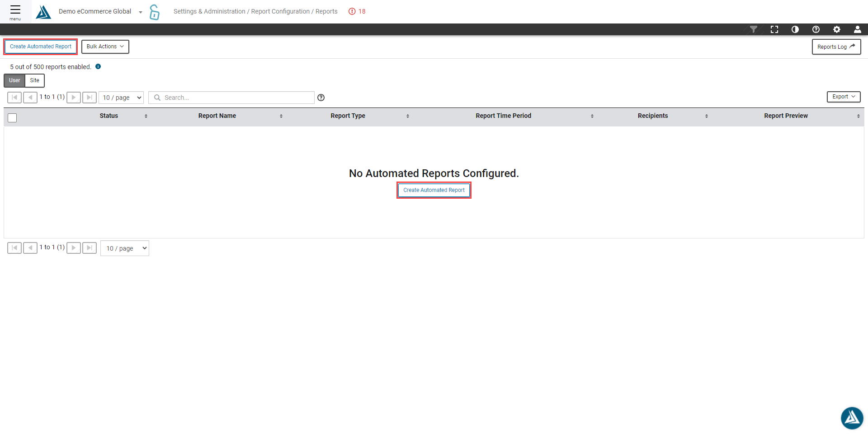Viewport: 868px width, 434px height.
Task: Open the filter icon in the toolbar
Action: [754, 29]
